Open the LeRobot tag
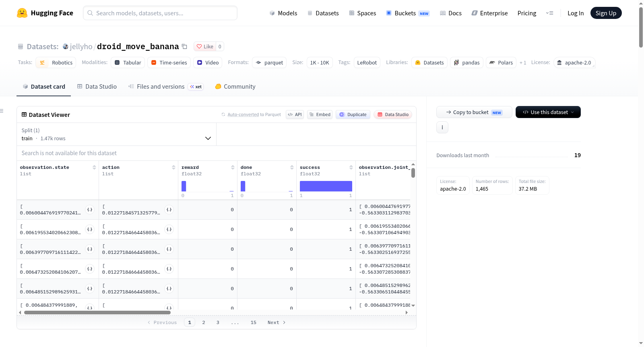This screenshot has height=347, width=644. tap(367, 62)
